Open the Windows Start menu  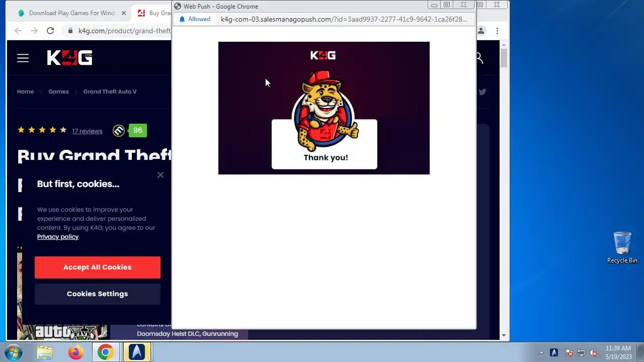tap(13, 352)
